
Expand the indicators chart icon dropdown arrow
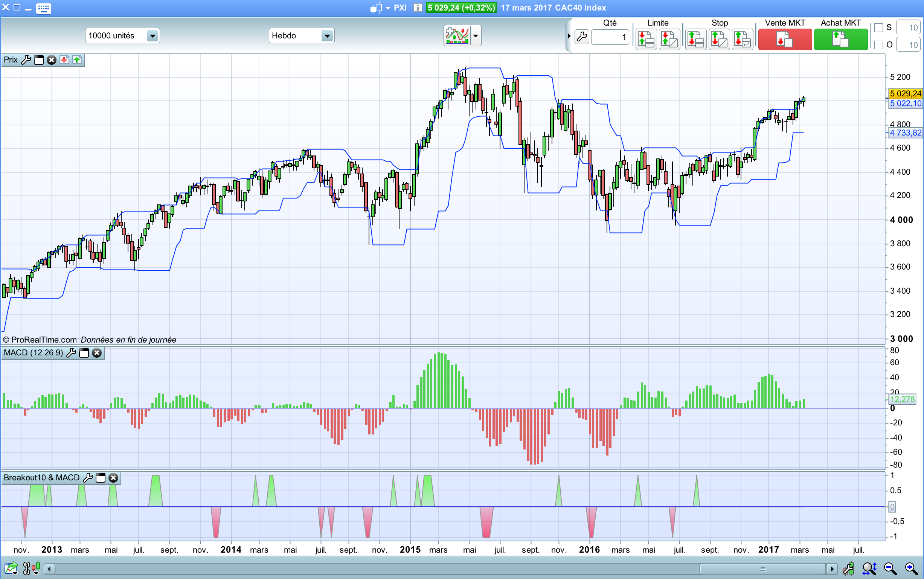[476, 36]
